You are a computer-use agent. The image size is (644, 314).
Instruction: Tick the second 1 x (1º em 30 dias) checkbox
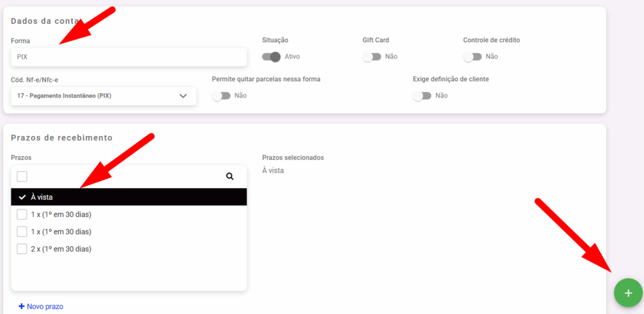pos(22,232)
